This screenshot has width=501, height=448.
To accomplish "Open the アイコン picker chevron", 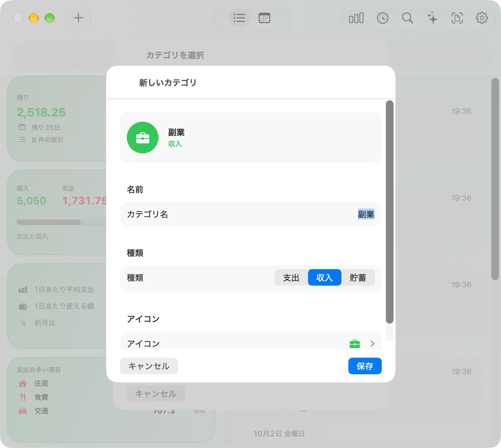I will [372, 344].
